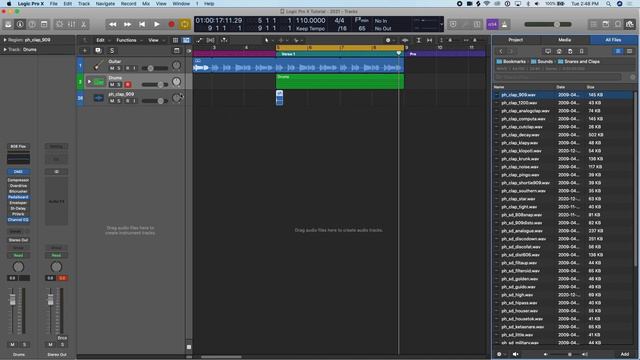Preview file with speaker button in browser
The width and height of the screenshot is (640, 360).
(x=516, y=354)
